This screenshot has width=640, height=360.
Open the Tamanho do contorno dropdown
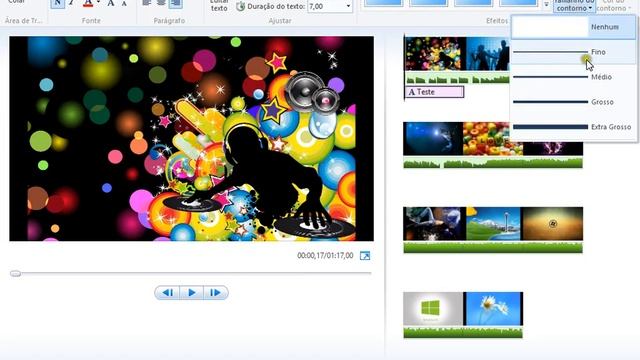tap(573, 6)
